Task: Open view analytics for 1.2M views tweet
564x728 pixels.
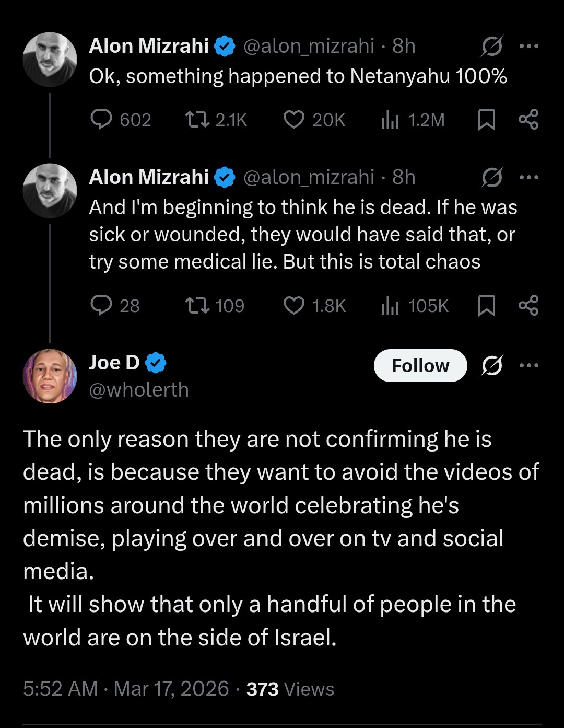Action: pyautogui.click(x=390, y=120)
